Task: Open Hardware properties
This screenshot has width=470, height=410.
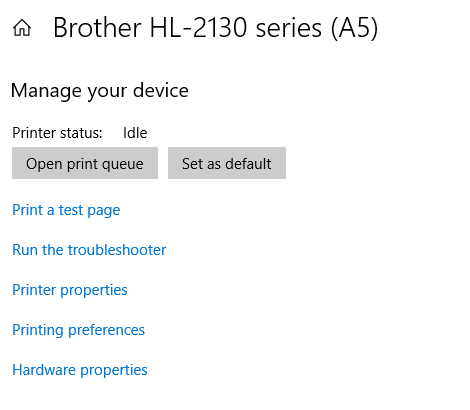Action: pyautogui.click(x=80, y=370)
